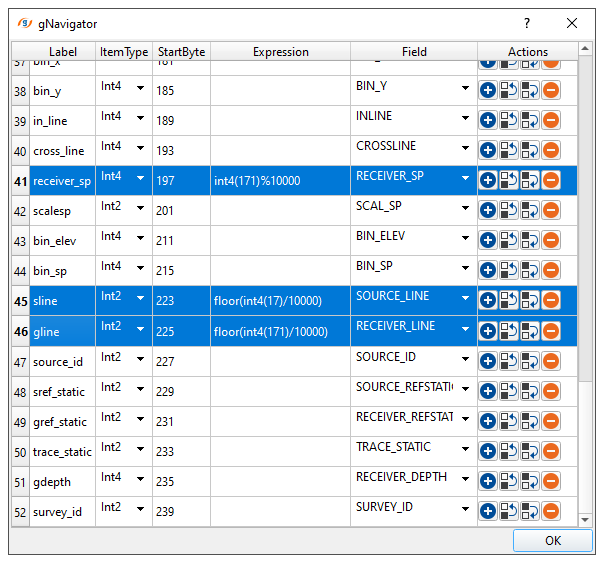Click the move down icon in receiver_sp row

click(x=529, y=181)
